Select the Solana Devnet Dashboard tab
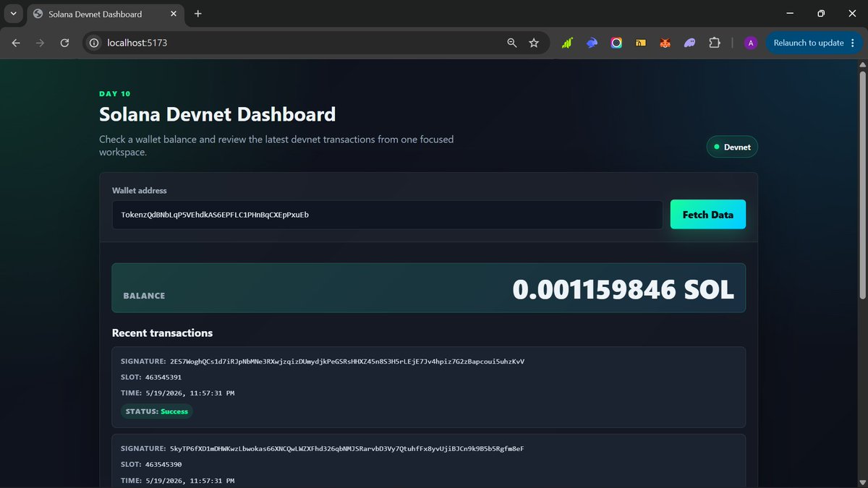 tap(105, 14)
